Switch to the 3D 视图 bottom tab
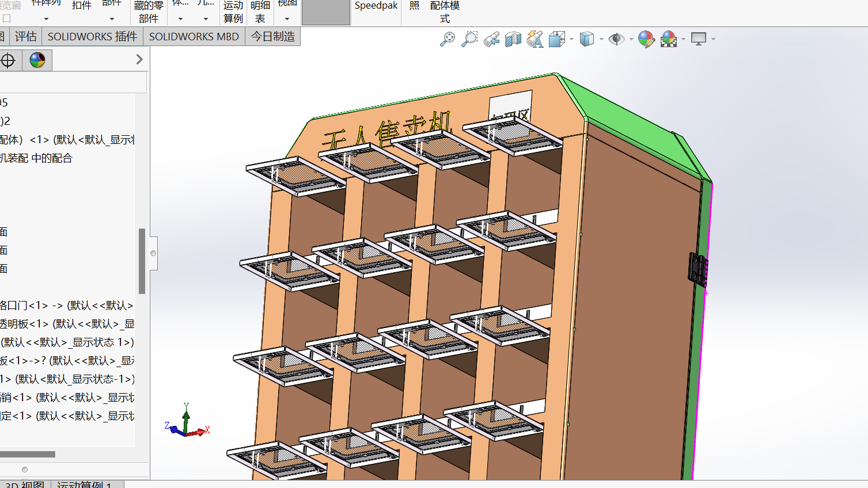Image resolution: width=868 pixels, height=488 pixels. 25,485
